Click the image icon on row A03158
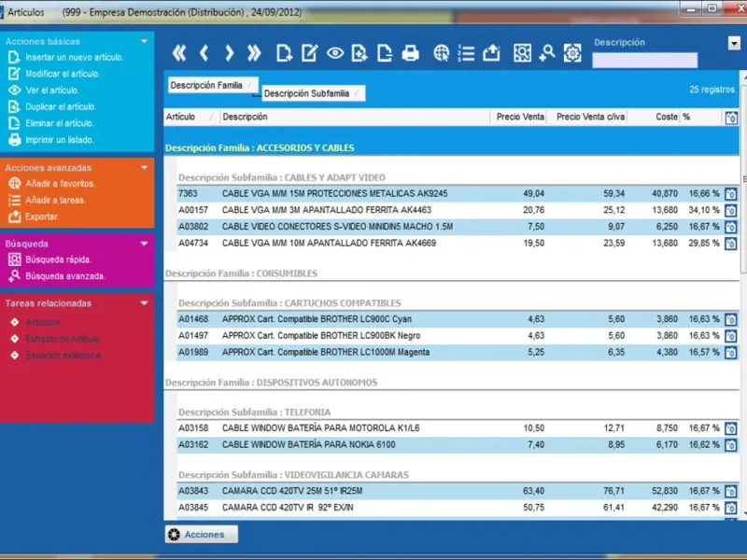Screen dimensions: 747x560 coord(731,428)
